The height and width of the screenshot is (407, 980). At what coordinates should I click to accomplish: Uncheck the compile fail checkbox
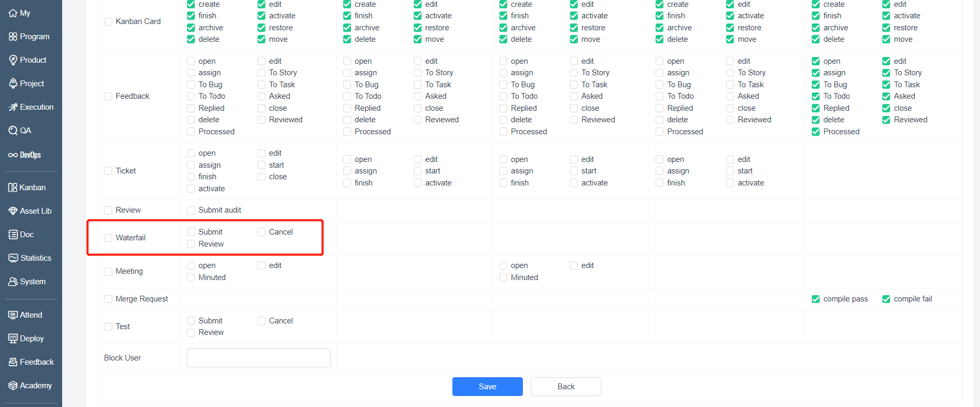coord(886,299)
